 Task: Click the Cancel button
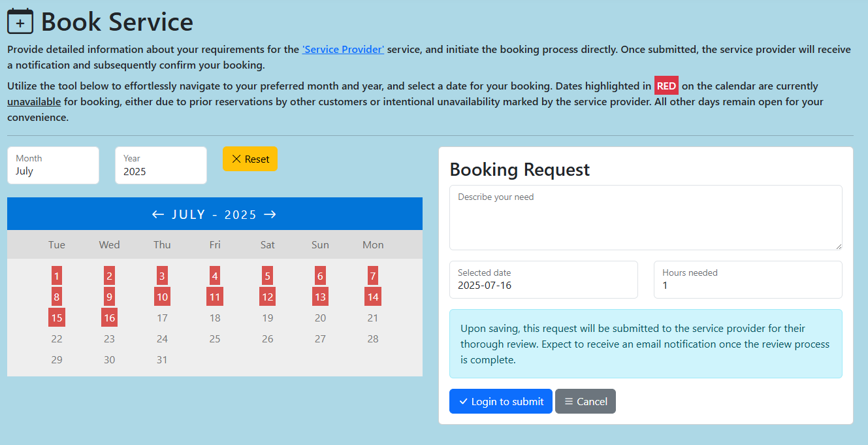click(x=585, y=401)
